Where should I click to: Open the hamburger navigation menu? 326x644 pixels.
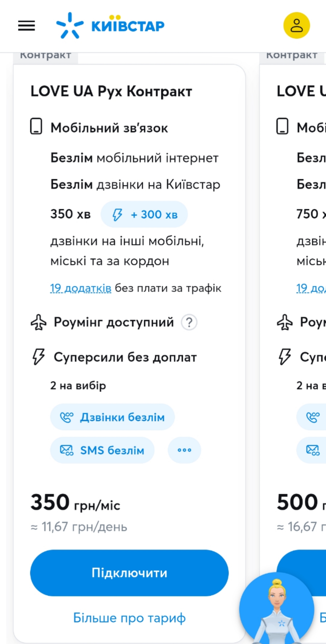click(x=27, y=26)
